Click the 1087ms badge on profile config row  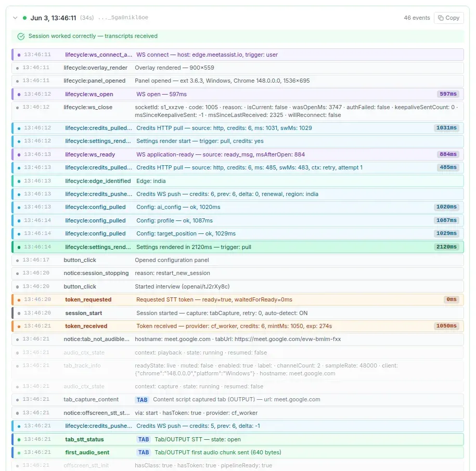click(446, 220)
